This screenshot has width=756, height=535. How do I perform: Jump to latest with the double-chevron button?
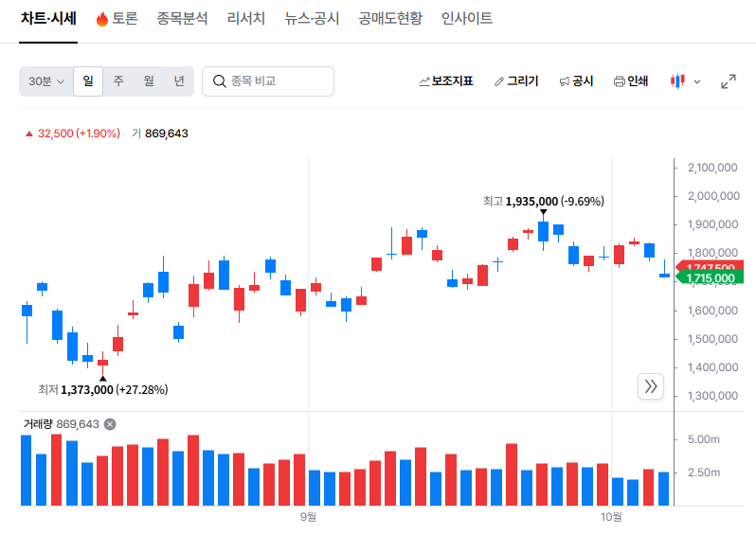coord(651,386)
